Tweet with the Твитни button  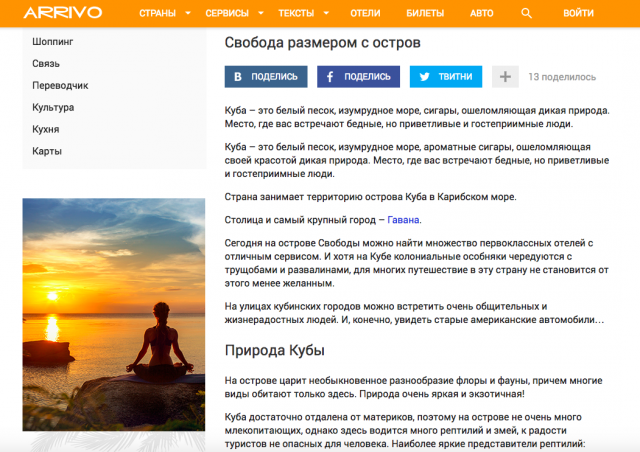pos(446,77)
